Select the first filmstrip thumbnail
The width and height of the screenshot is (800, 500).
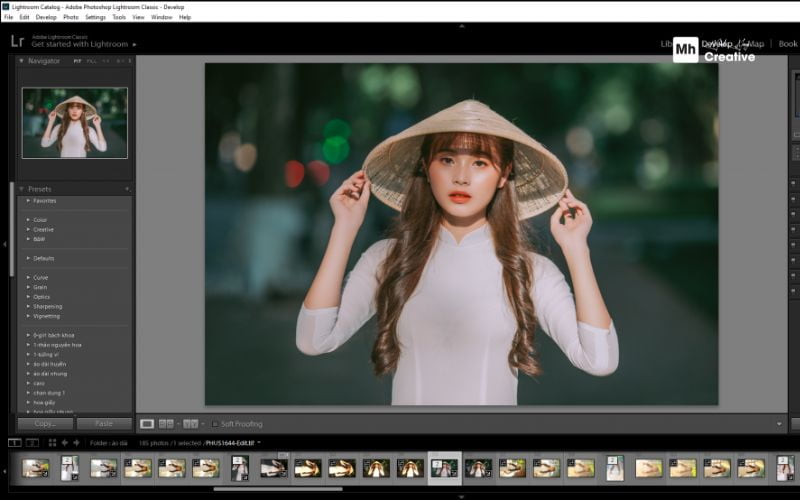pos(36,468)
